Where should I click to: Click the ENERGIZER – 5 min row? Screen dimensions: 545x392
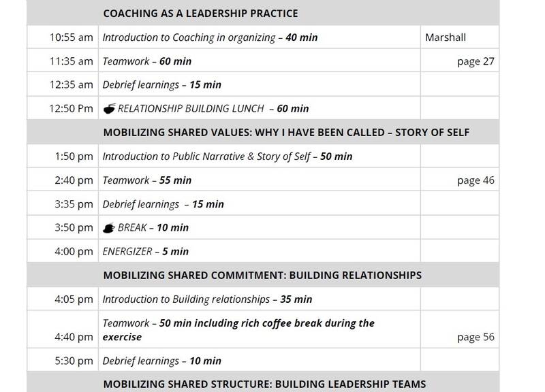145,252
